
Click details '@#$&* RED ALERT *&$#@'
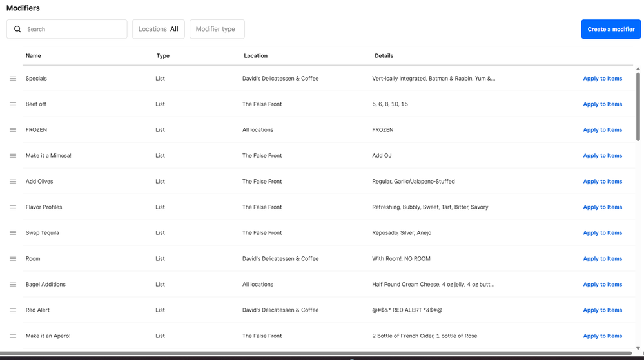pyautogui.click(x=407, y=310)
